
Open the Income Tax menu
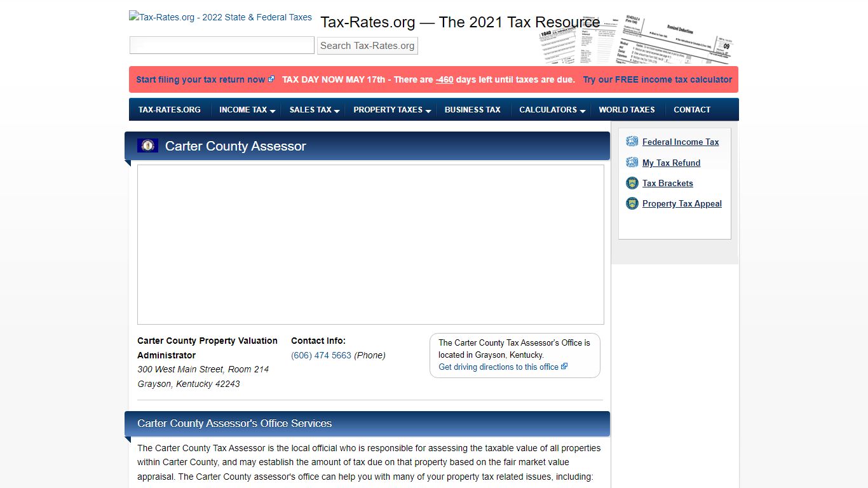[x=243, y=109]
